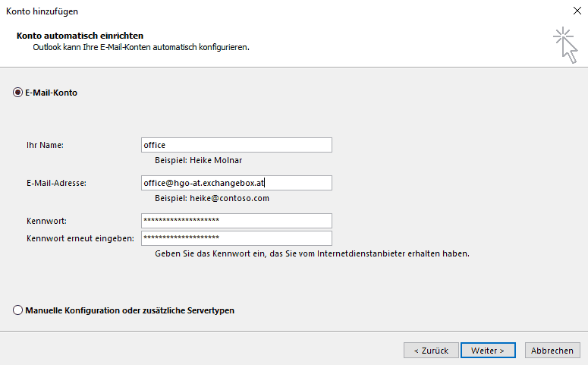
Task: Click the heading Konto automatisch einrichten
Action: [x=80, y=36]
